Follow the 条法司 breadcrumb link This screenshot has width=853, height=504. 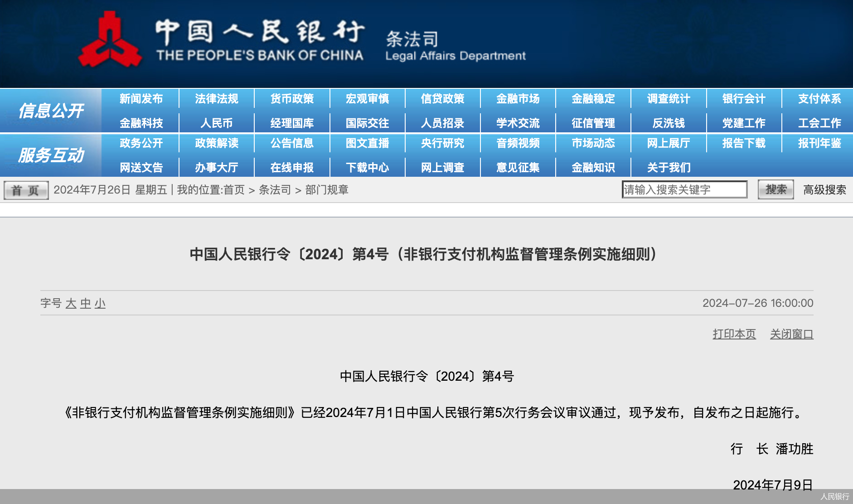[x=275, y=190]
